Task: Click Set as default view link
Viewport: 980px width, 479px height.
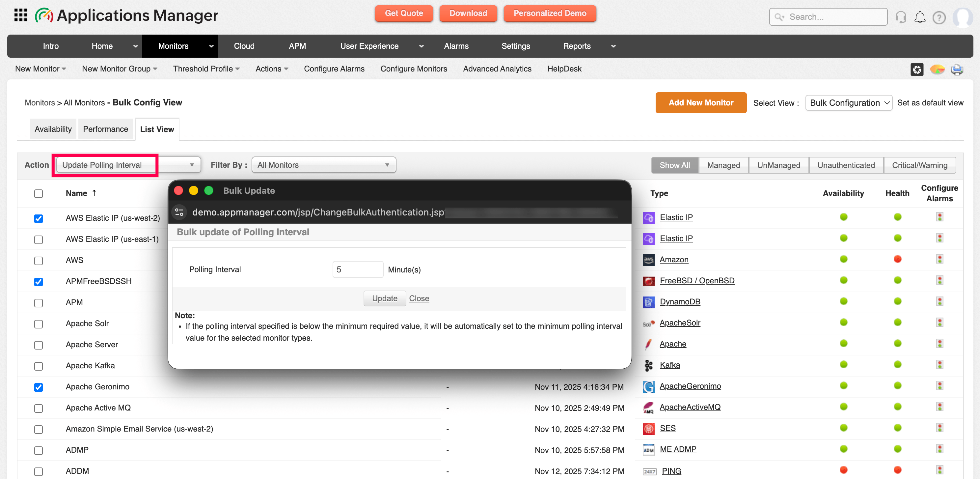Action: [930, 103]
